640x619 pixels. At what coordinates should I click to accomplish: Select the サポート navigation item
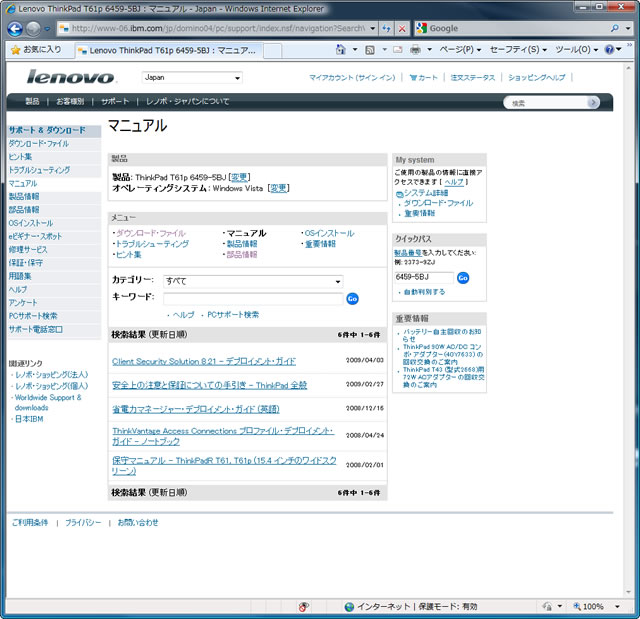[x=115, y=101]
